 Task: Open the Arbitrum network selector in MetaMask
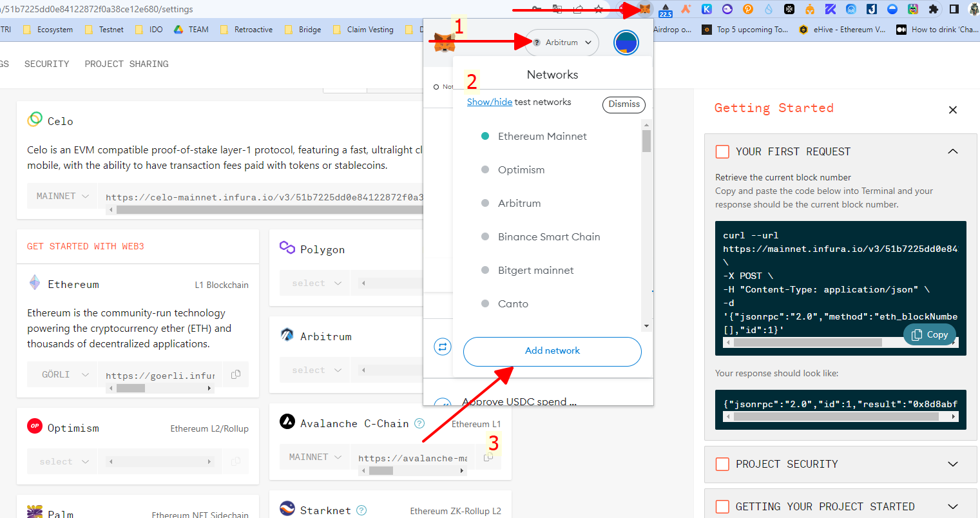[x=562, y=43]
